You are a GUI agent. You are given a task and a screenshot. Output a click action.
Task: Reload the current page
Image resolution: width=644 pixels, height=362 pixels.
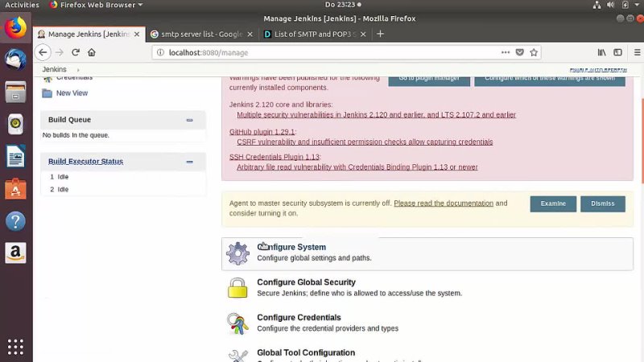76,52
